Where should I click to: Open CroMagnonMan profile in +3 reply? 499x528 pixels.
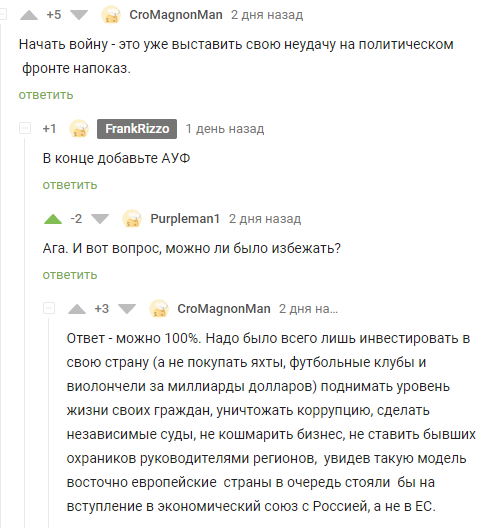point(224,309)
